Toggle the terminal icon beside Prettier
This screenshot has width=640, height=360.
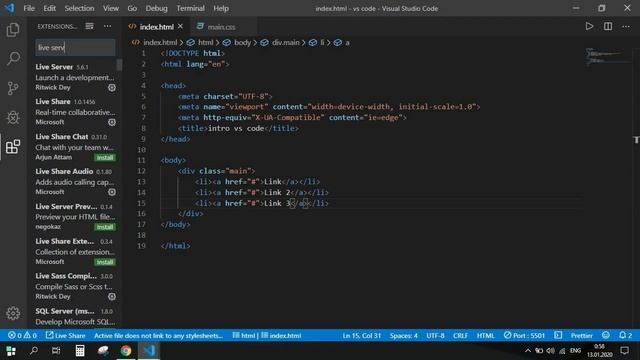pyautogui.click(x=558, y=336)
